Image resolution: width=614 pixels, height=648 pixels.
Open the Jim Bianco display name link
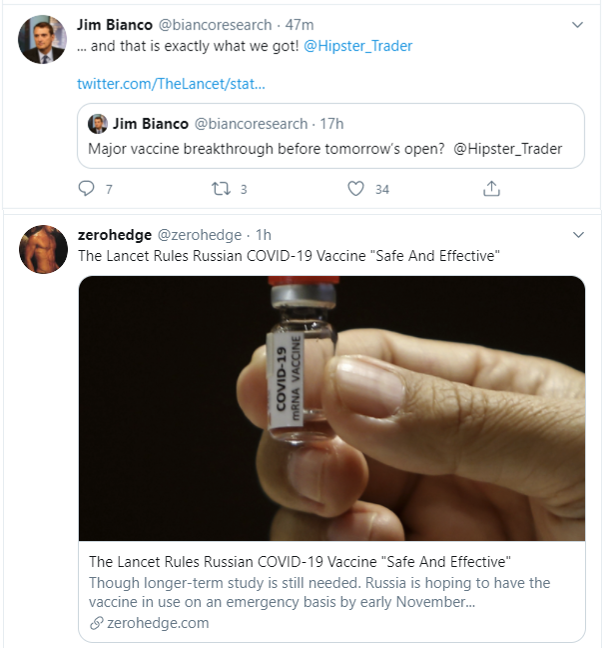115,24
